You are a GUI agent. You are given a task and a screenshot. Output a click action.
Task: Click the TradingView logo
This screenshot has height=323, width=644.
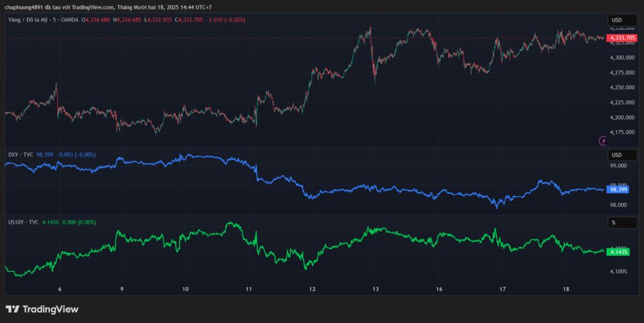[42, 309]
